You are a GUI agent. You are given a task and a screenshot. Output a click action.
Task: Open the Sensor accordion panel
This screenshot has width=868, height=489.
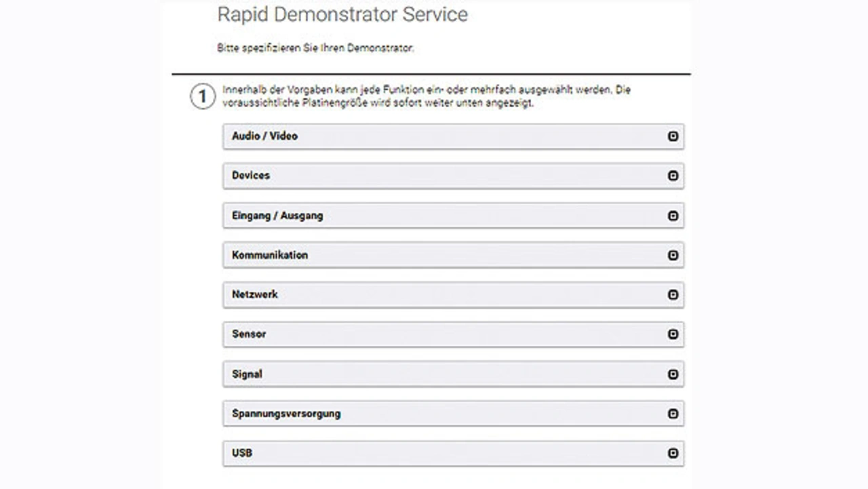tap(249, 334)
